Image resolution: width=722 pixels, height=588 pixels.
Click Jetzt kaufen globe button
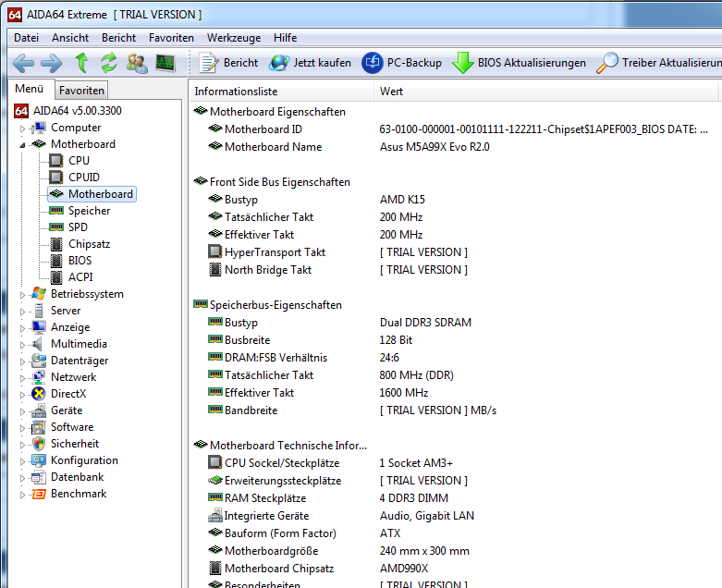(311, 63)
